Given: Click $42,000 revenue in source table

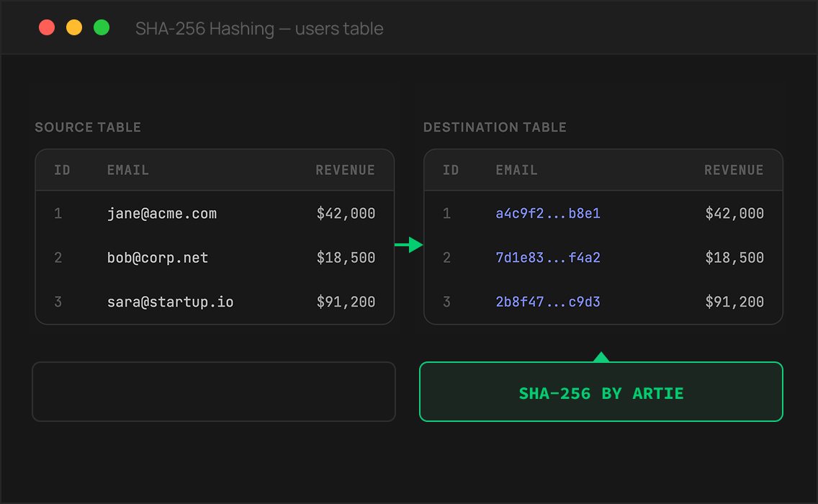Looking at the screenshot, I should pyautogui.click(x=346, y=213).
